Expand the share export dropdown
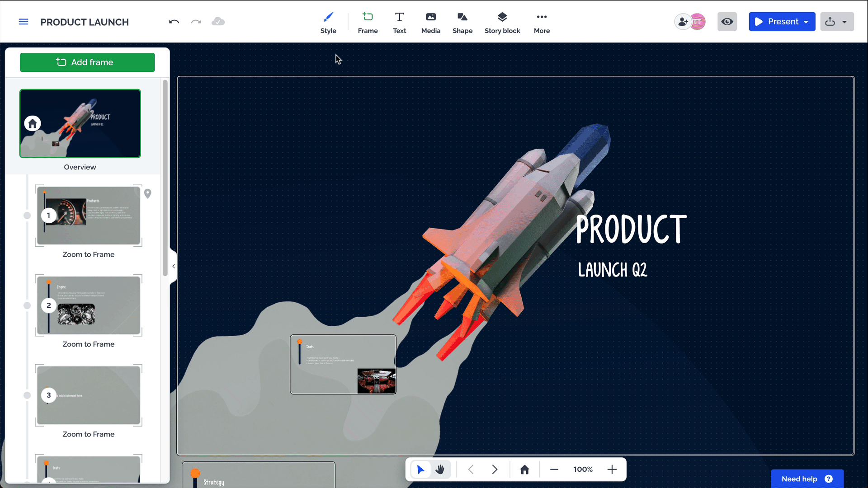868x488 pixels. coord(845,21)
